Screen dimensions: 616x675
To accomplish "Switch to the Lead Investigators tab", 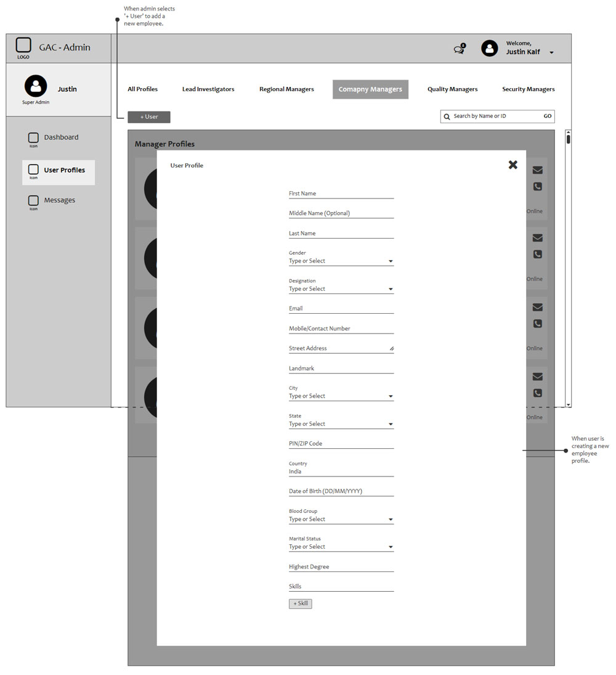I will [x=208, y=89].
